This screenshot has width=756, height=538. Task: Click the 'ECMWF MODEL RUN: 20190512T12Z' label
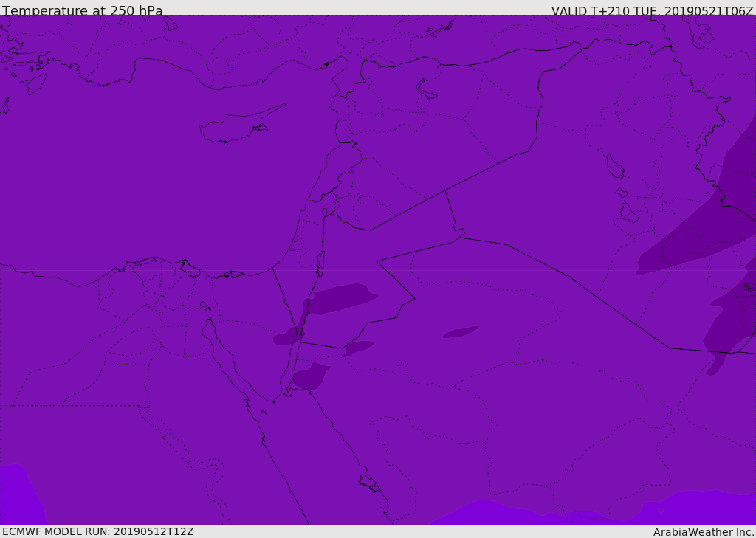98,531
